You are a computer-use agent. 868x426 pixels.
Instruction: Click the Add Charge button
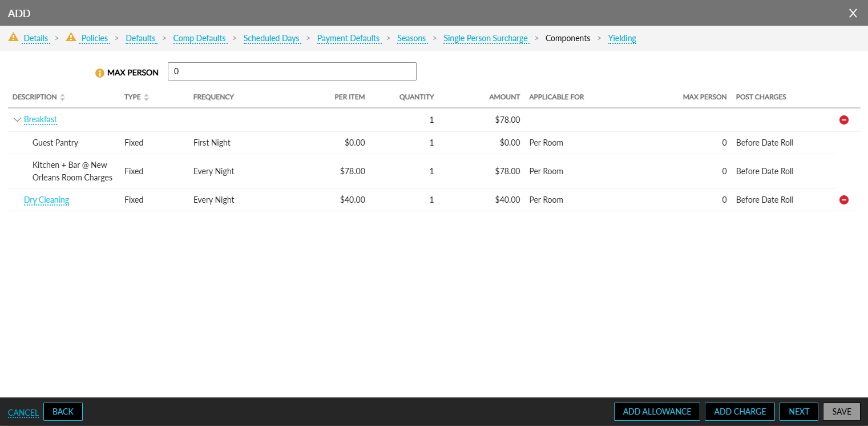740,412
